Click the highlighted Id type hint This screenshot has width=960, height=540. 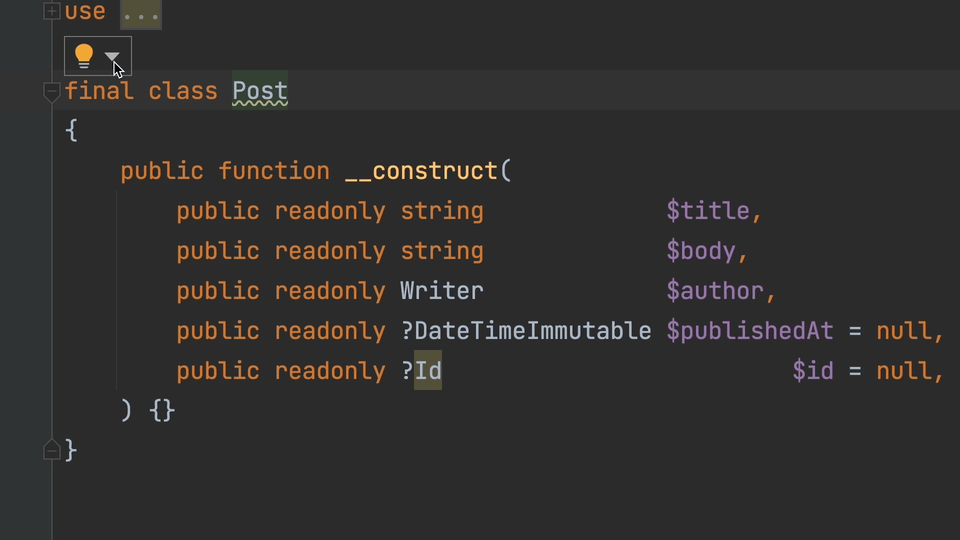pyautogui.click(x=428, y=371)
